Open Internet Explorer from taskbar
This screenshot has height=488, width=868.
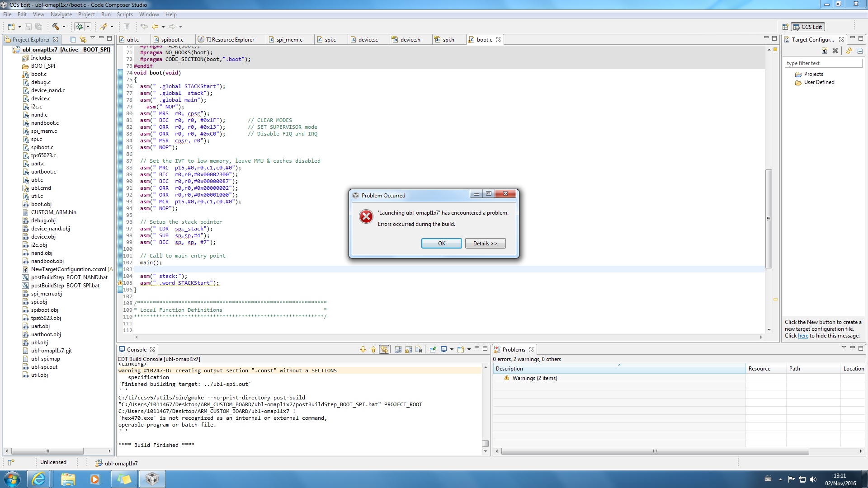(39, 479)
